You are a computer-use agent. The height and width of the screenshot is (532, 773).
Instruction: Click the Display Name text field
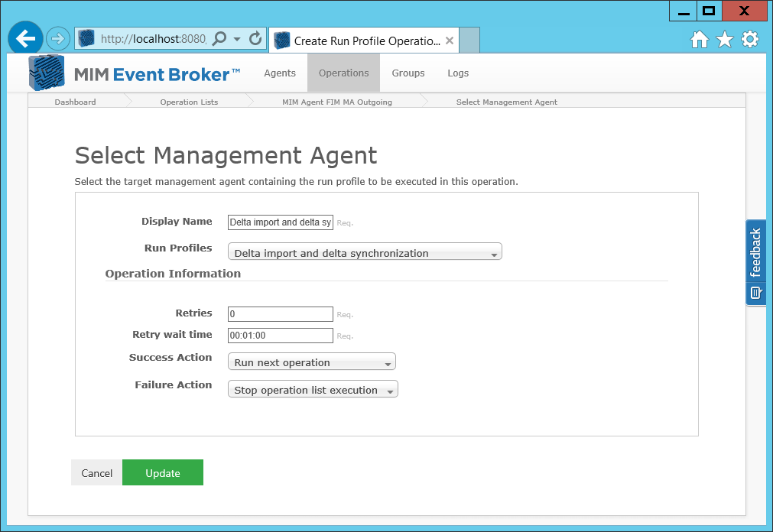[x=281, y=222]
